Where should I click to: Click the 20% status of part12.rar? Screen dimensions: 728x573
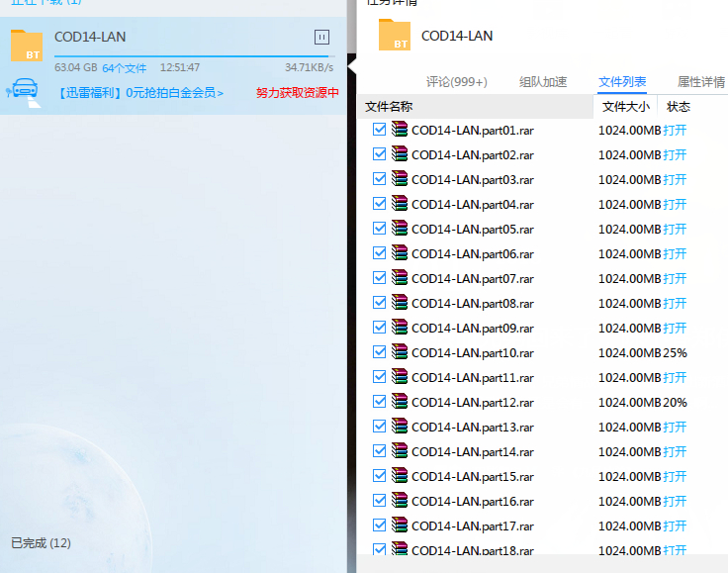click(675, 403)
